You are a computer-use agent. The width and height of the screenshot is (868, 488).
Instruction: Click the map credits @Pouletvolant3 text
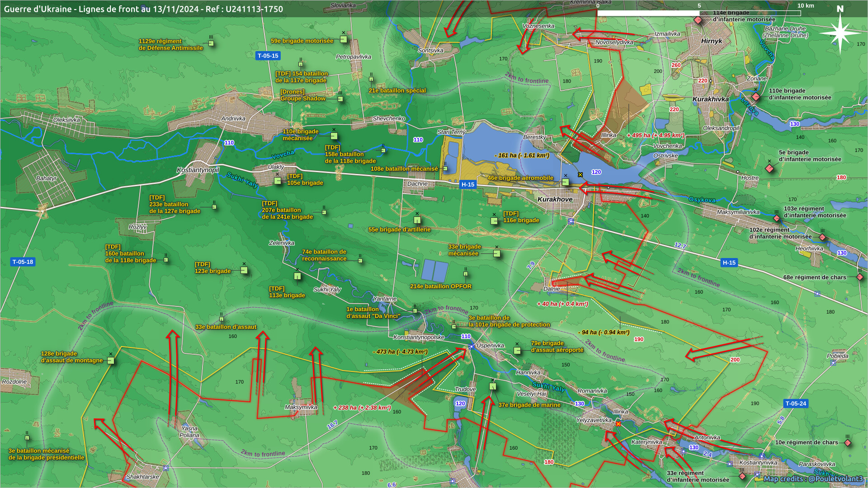813,479
